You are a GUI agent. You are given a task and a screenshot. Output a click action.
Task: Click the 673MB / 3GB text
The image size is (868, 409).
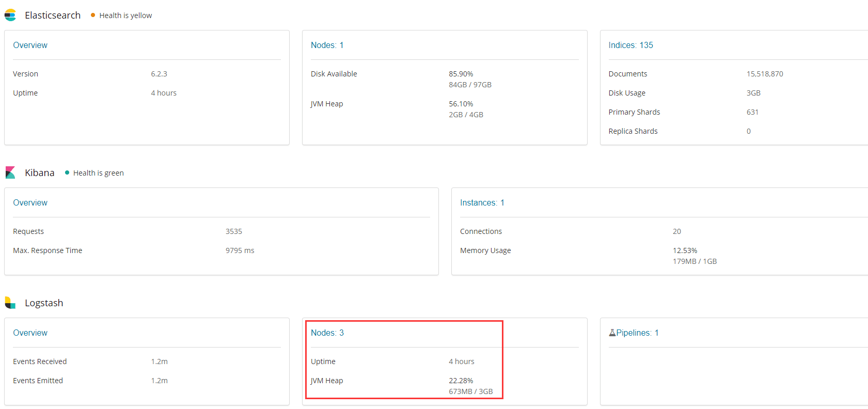(x=471, y=391)
